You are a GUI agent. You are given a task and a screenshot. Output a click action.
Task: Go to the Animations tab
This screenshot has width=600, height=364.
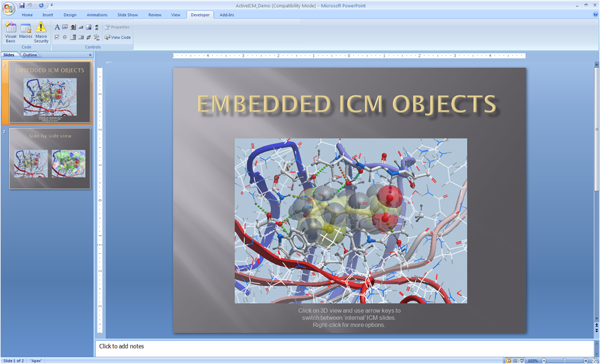pyautogui.click(x=97, y=15)
